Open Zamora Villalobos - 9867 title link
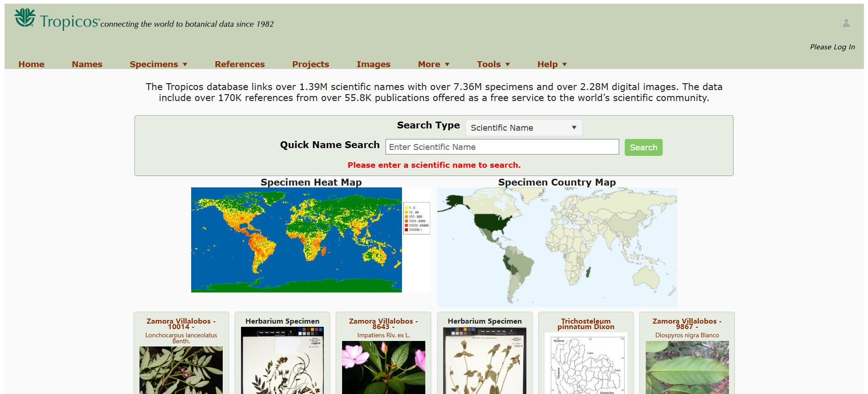 (687, 324)
